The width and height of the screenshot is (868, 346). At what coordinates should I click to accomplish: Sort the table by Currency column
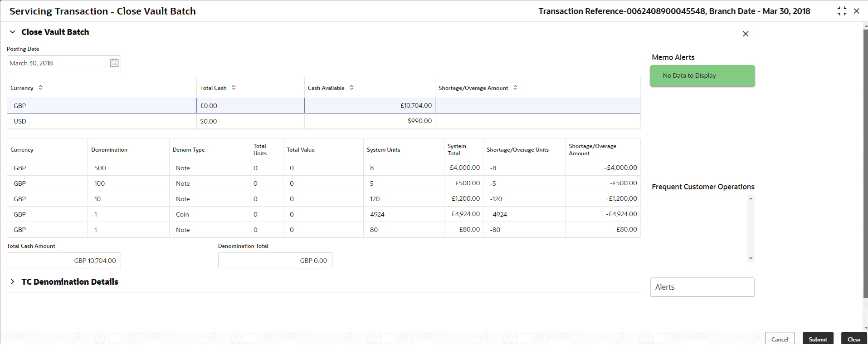40,88
